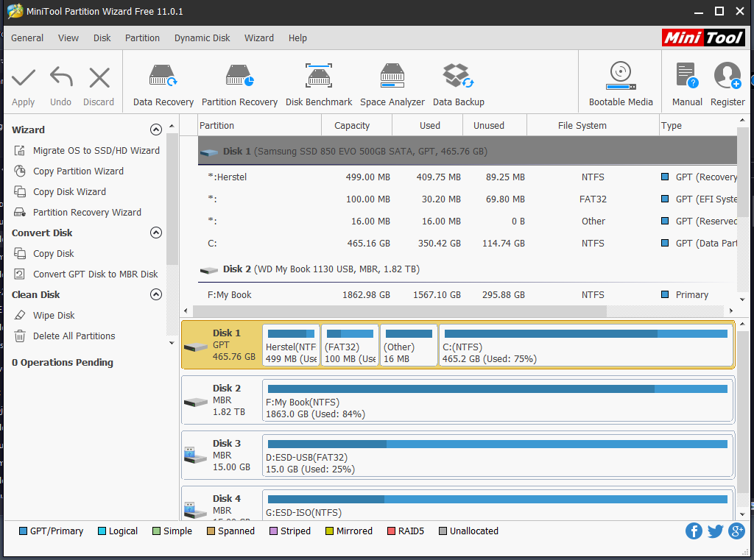The image size is (754, 560).
Task: Open MiniTool Twitter page icon
Action: (x=715, y=531)
